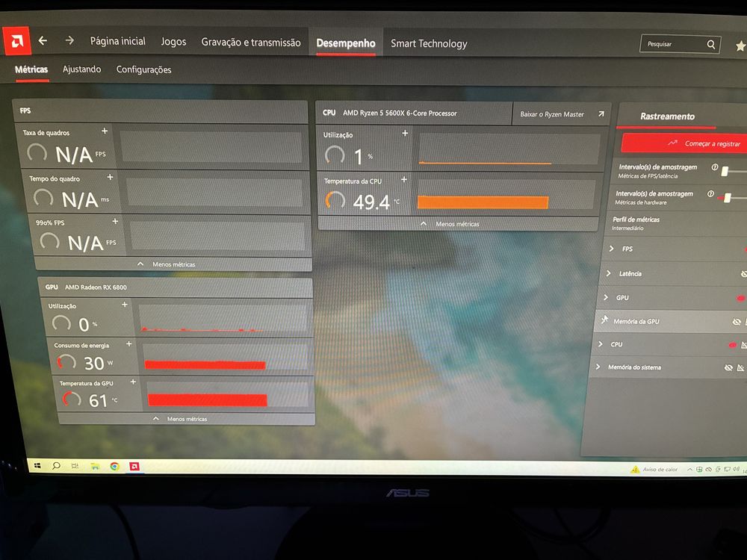Screen dimensions: 747x560
Task: Click plus beside Temperatura da CPU
Action: (404, 179)
